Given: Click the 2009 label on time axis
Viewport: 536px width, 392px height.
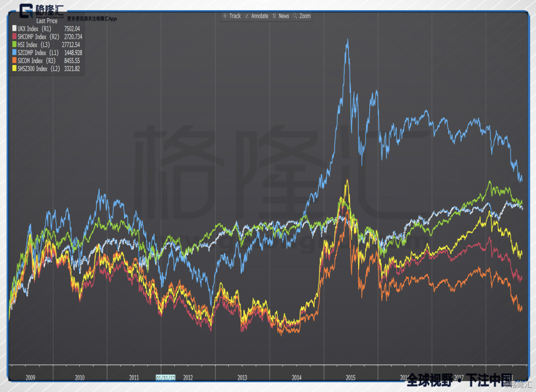Looking at the screenshot, I should point(31,378).
